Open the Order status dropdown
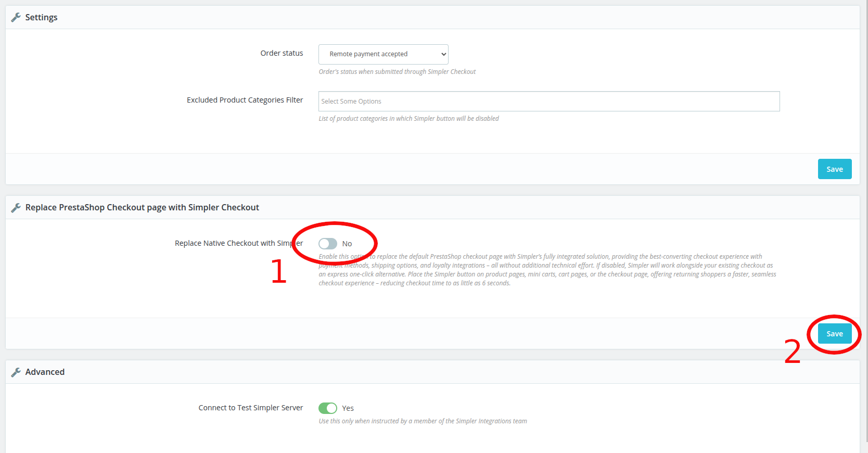This screenshot has width=868, height=453. 384,54
